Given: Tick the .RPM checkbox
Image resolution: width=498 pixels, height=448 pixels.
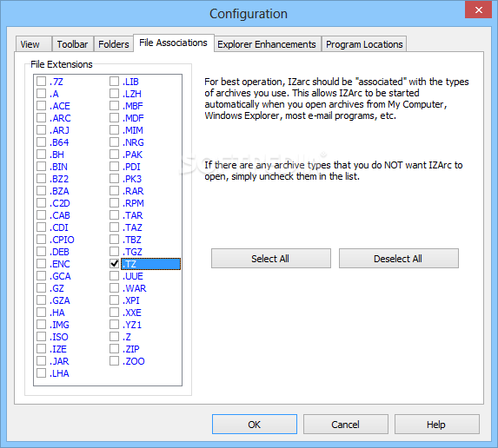Looking at the screenshot, I should pyautogui.click(x=115, y=203).
